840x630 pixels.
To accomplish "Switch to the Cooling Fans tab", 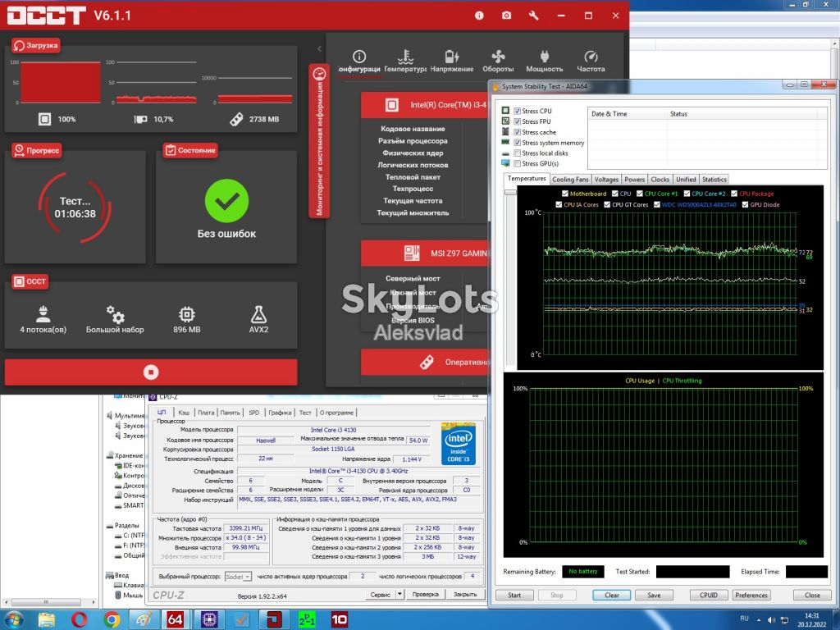I will (570, 180).
